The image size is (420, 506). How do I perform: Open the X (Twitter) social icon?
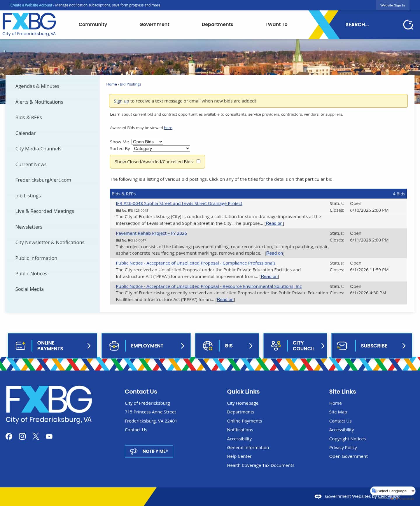pyautogui.click(x=36, y=436)
